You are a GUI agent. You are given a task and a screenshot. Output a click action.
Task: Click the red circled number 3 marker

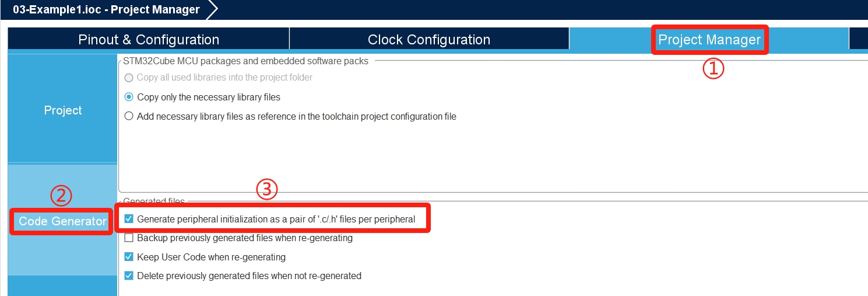click(266, 189)
